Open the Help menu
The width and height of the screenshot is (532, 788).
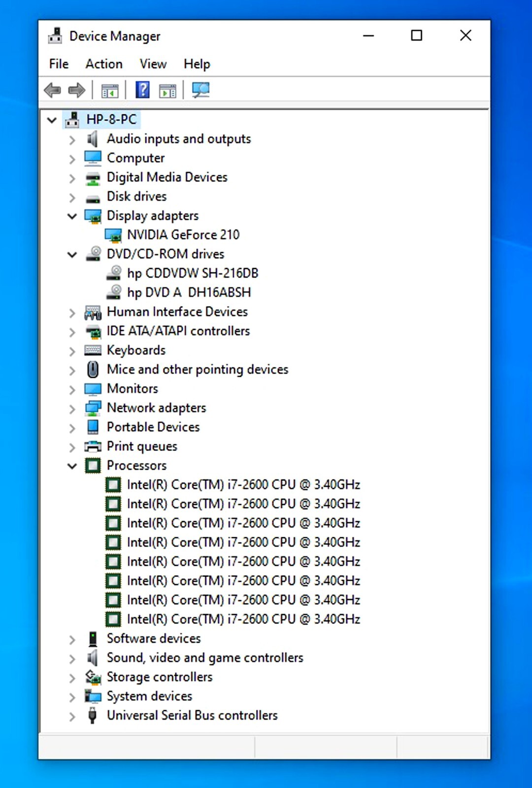(197, 64)
